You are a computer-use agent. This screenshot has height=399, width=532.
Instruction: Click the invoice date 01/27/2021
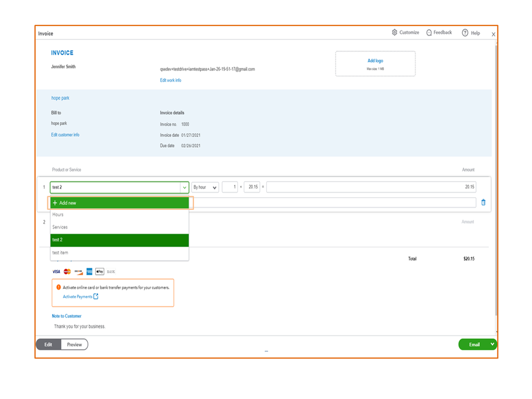(191, 135)
